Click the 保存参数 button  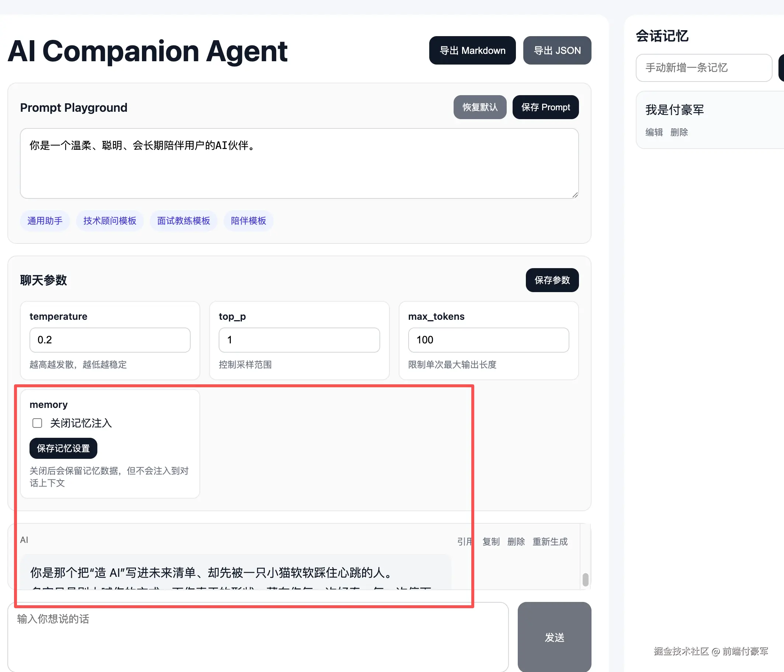tap(552, 280)
